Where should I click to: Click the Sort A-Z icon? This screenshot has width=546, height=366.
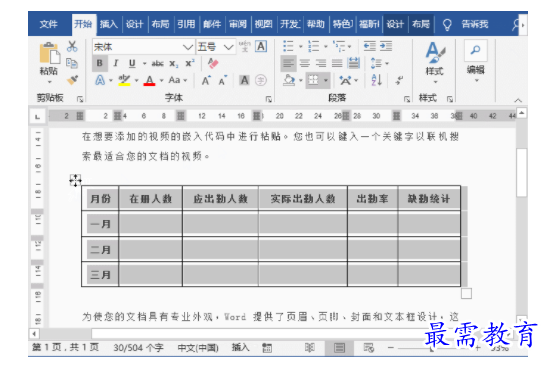pyautogui.click(x=377, y=80)
